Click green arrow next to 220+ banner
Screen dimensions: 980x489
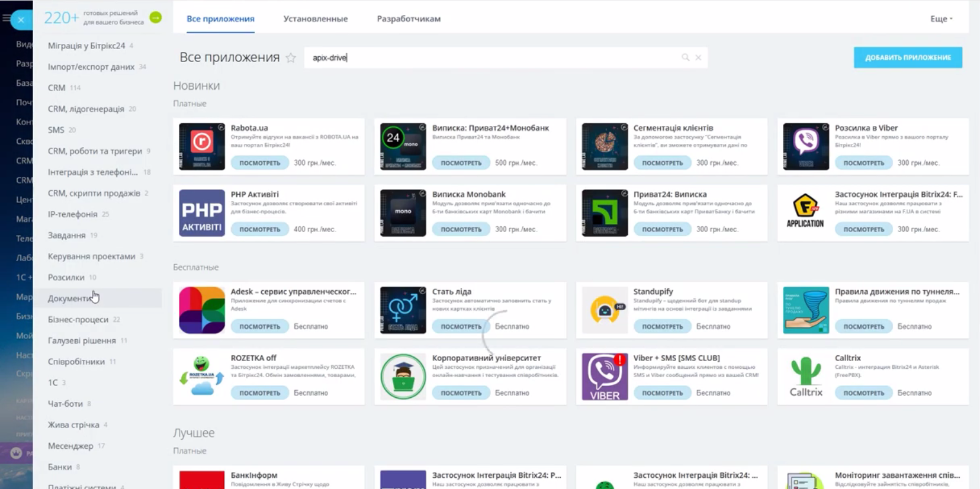[156, 18]
